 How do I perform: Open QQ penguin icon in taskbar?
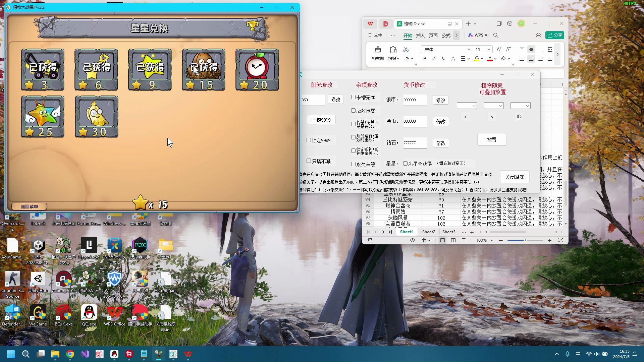(x=114, y=354)
